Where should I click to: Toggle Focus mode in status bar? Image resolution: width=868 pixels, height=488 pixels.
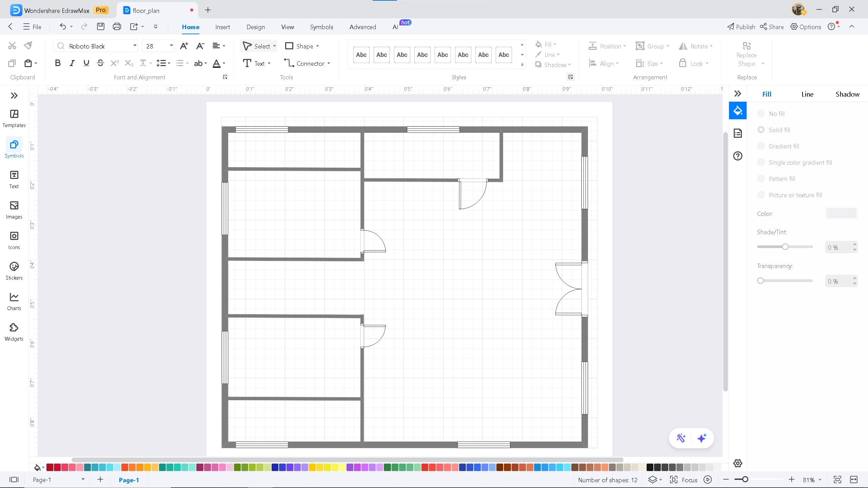click(684, 480)
